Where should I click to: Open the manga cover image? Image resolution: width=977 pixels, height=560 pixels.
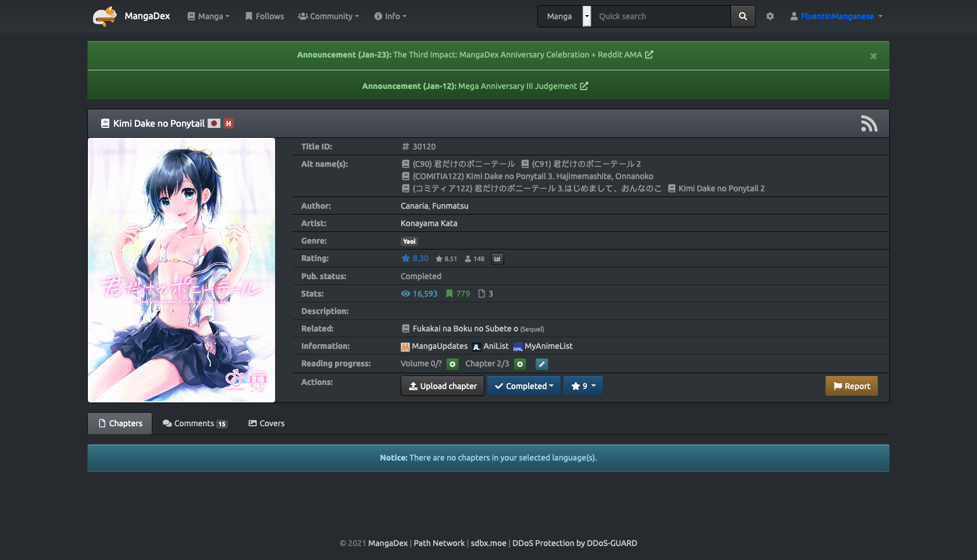[x=181, y=270]
